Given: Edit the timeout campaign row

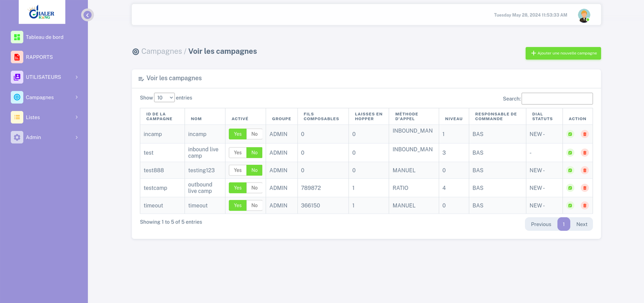Looking at the screenshot, I should click(570, 205).
